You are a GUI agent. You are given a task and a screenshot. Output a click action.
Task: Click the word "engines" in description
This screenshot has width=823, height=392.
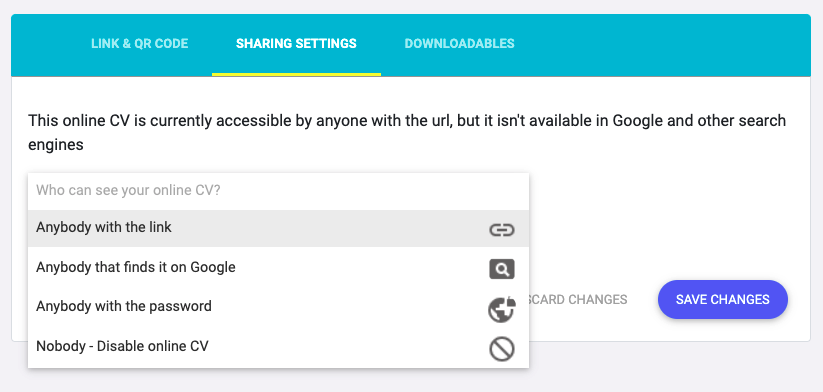[x=56, y=145]
